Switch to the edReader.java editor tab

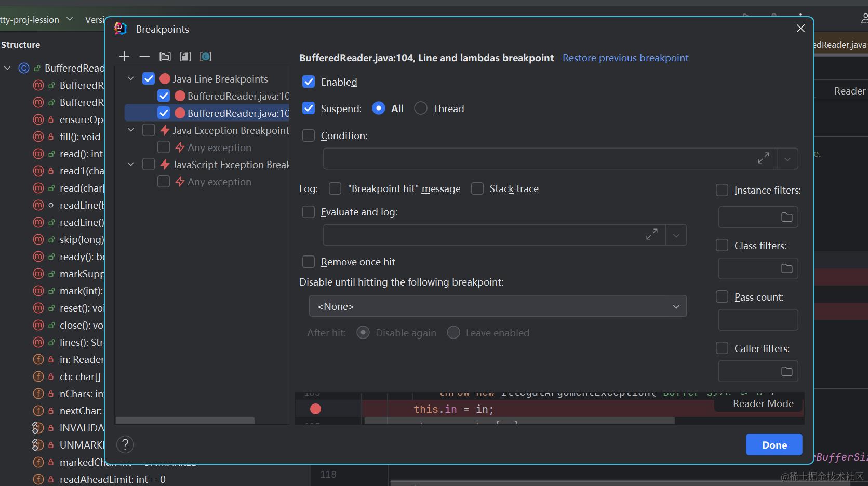click(840, 45)
